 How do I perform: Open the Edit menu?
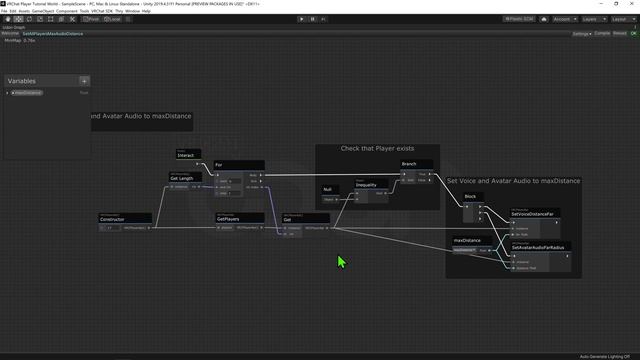(x=13, y=11)
